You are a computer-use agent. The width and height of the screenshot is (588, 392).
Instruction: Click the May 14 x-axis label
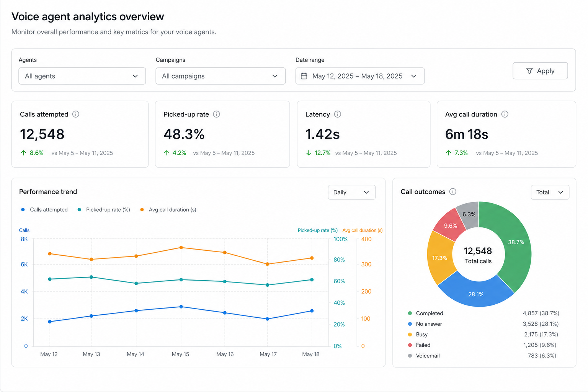(136, 354)
